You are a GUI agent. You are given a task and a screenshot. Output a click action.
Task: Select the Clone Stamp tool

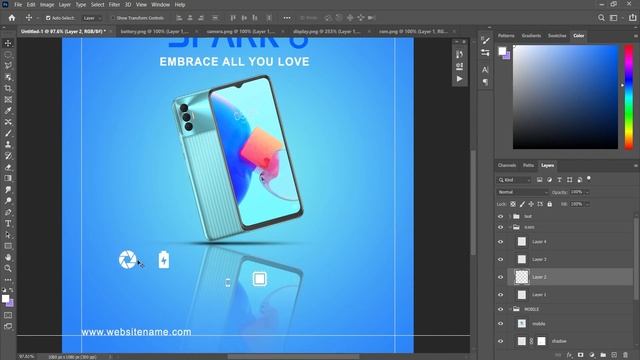8,144
